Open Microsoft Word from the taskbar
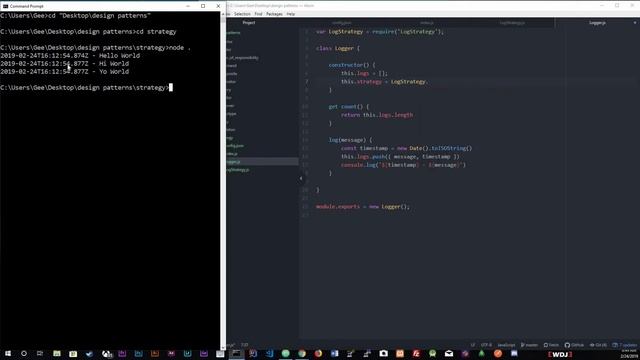This screenshot has height=360, width=640. 335,353
